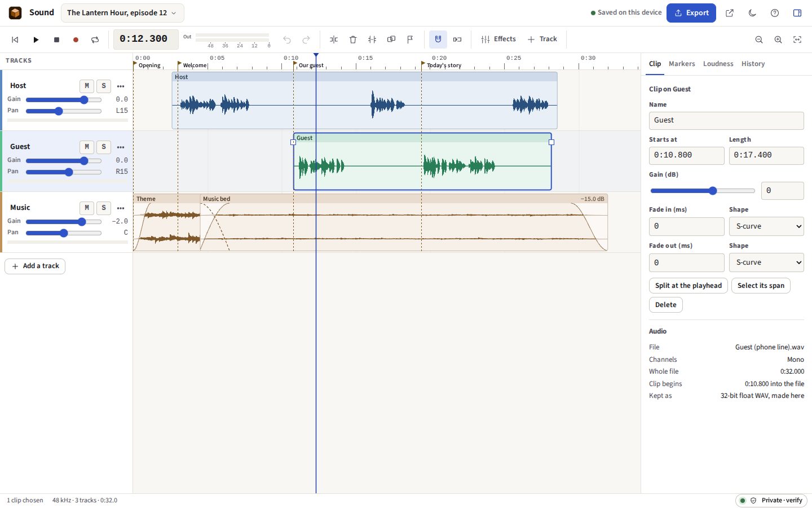Open the Fade in Shape dropdown
Image resolution: width=812 pixels, height=508 pixels.
tap(766, 226)
